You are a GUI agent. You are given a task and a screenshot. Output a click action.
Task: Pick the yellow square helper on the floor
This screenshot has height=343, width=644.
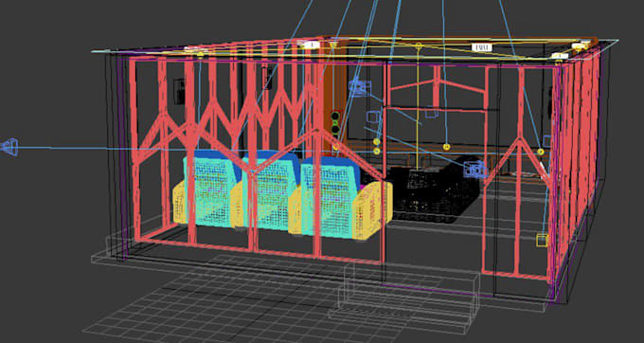[542, 240]
